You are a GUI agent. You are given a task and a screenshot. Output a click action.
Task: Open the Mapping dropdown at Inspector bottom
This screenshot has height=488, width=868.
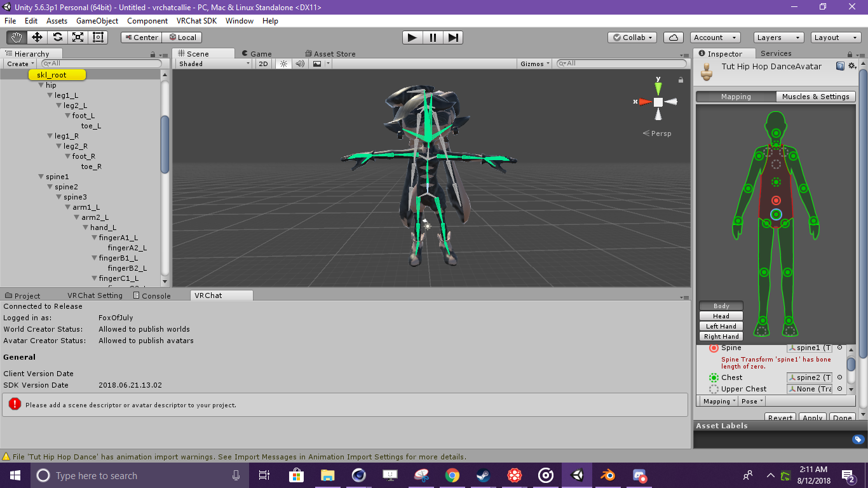pos(719,401)
